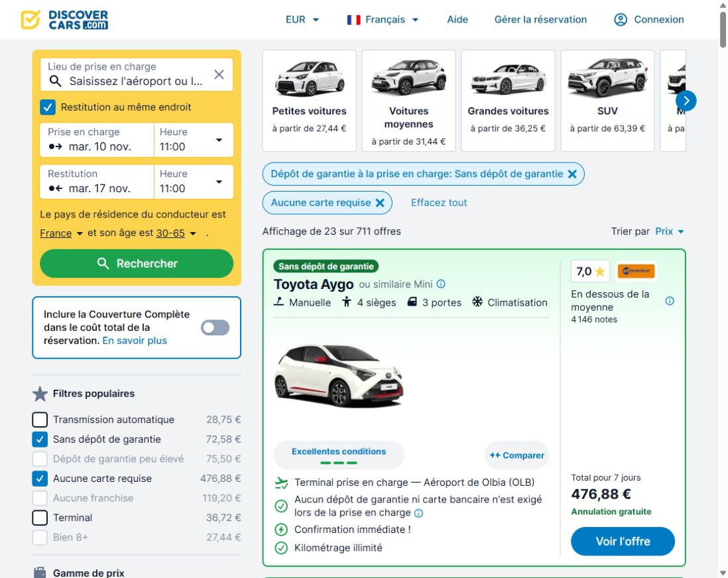Click the user account icon beside Connexion
This screenshot has width=728, height=578.
(x=621, y=19)
